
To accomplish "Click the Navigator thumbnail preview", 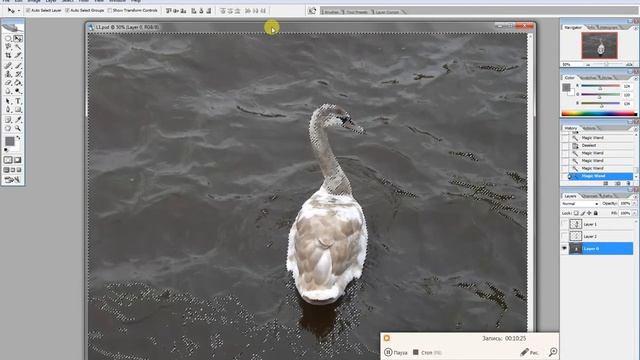I will coord(599,46).
